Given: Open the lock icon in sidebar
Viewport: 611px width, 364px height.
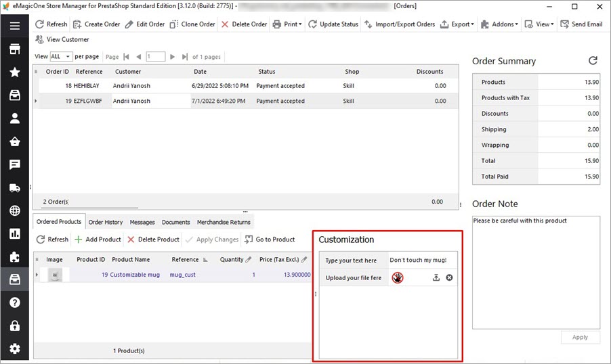Looking at the screenshot, I should 15,325.
